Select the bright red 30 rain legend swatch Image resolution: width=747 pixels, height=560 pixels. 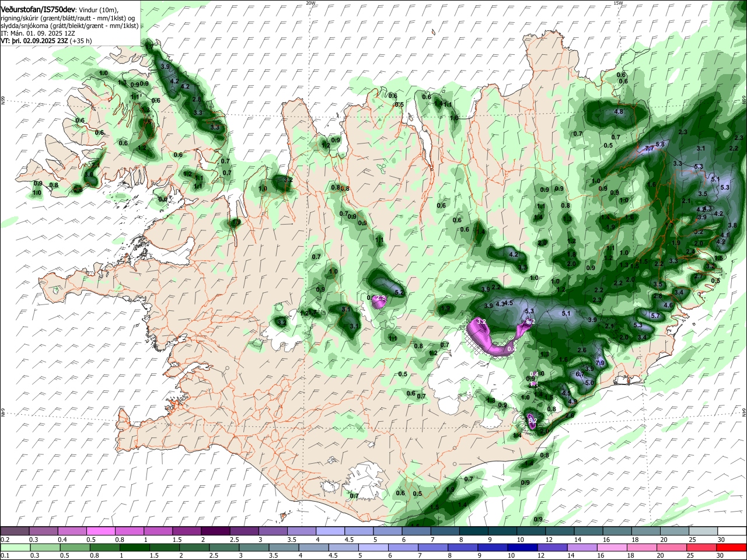(x=731, y=548)
